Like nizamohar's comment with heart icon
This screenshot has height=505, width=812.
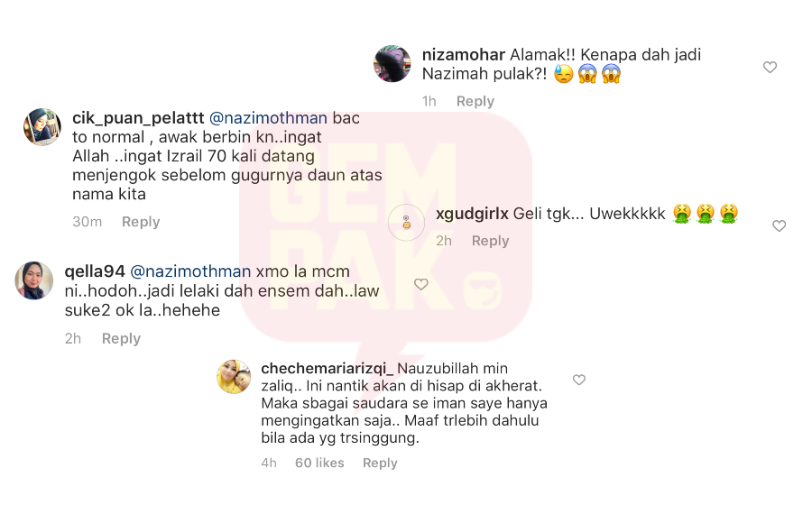click(770, 67)
